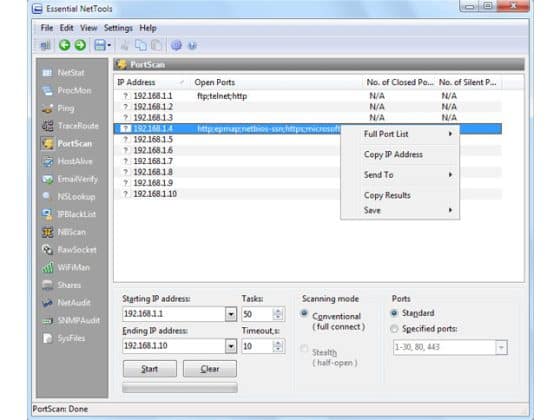This screenshot has height=420, width=560.
Task: Open the Shares tool
Action: coord(61,285)
